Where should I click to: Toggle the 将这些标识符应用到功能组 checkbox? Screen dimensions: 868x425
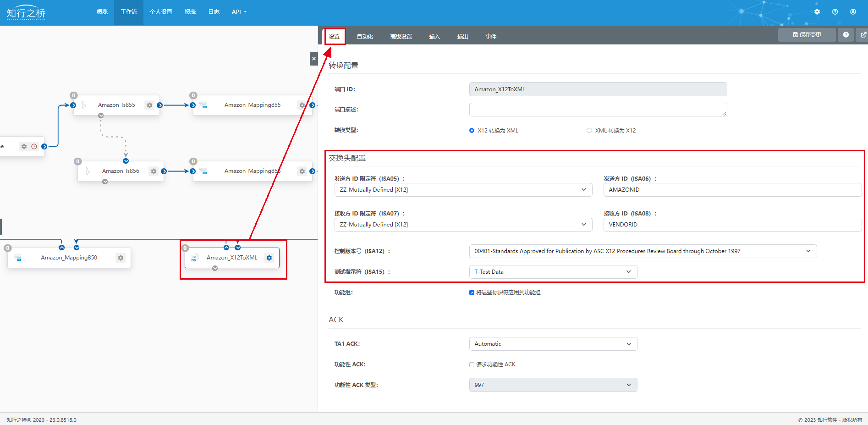pyautogui.click(x=472, y=293)
